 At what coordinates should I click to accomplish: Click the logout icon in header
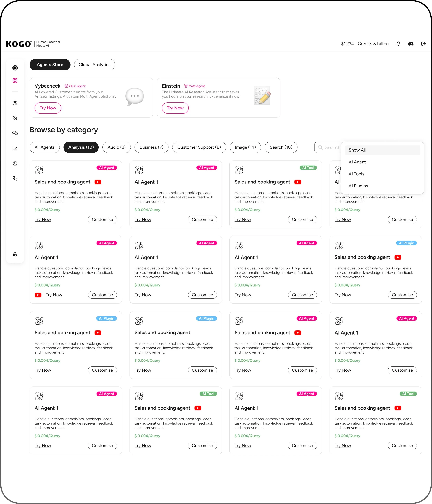[x=423, y=44]
